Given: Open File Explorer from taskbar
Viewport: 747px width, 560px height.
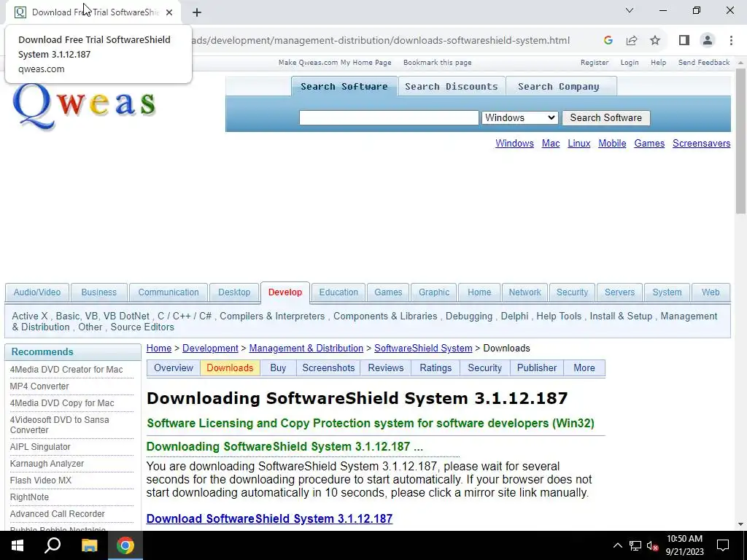Looking at the screenshot, I should [89, 545].
